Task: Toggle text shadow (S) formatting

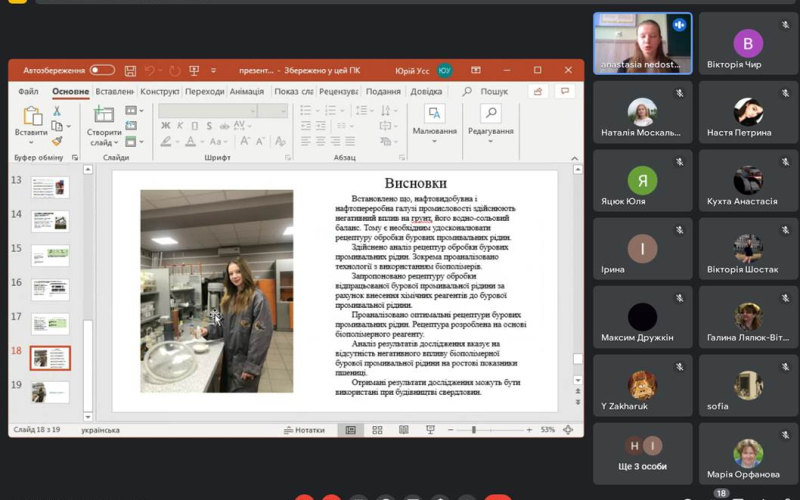Action: pyautogui.click(x=209, y=126)
